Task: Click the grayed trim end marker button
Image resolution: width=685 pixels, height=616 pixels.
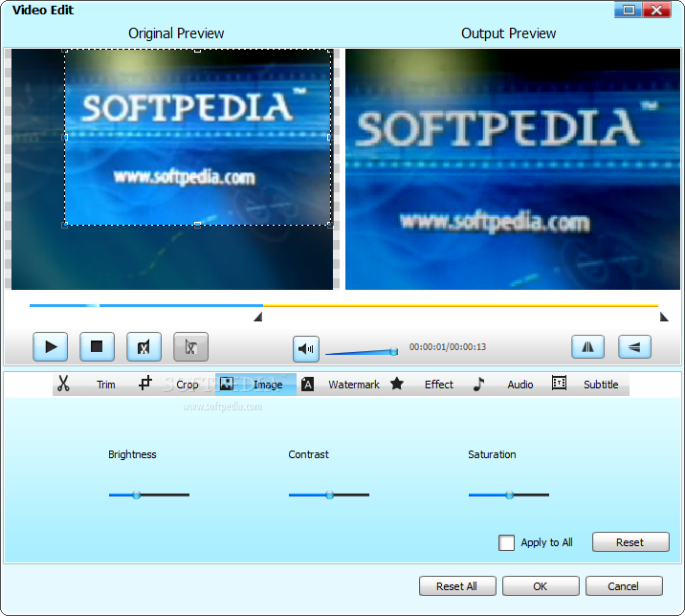Action: tap(190, 347)
